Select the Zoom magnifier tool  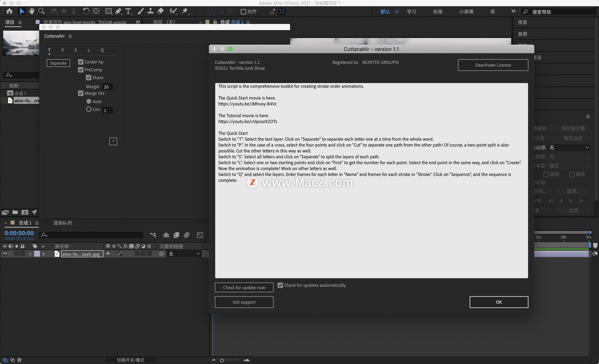coord(41,12)
